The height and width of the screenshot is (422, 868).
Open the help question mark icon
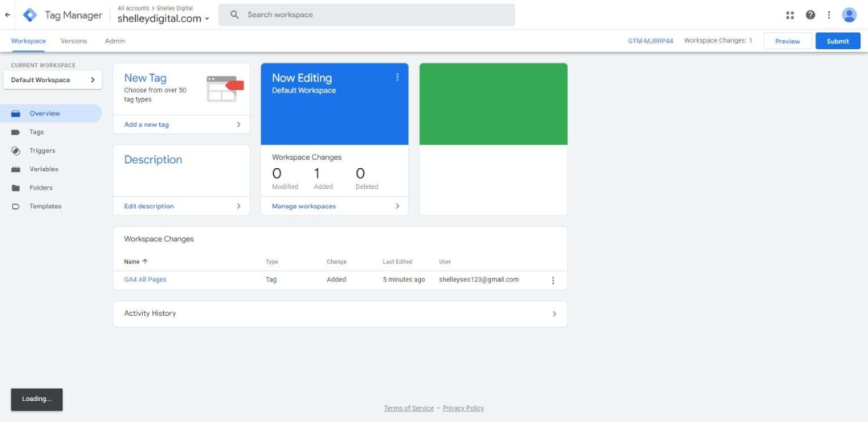pyautogui.click(x=810, y=15)
